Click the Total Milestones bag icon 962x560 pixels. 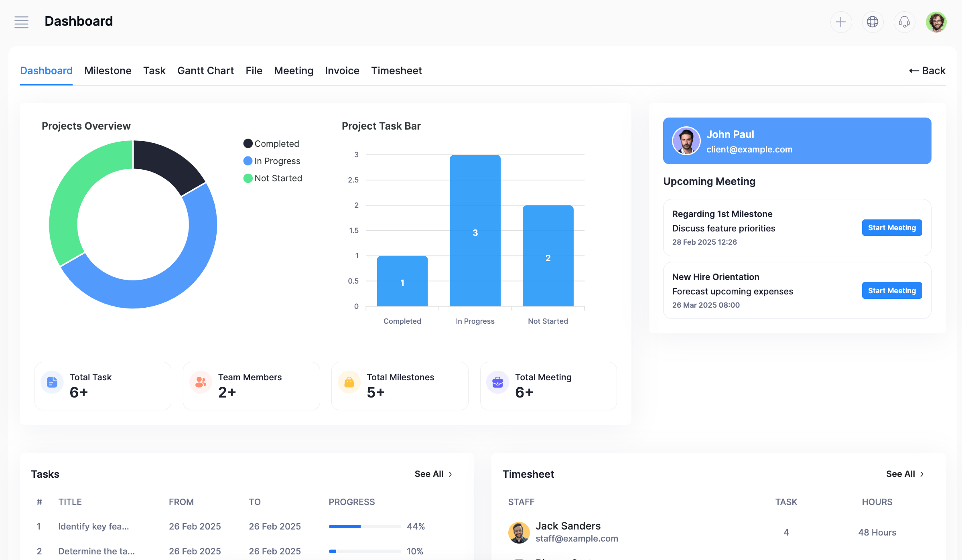click(349, 382)
